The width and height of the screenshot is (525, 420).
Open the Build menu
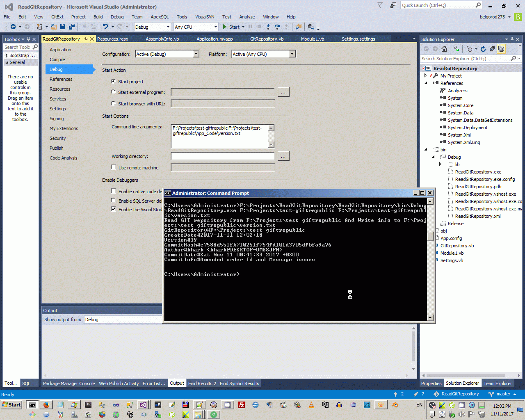tap(98, 17)
